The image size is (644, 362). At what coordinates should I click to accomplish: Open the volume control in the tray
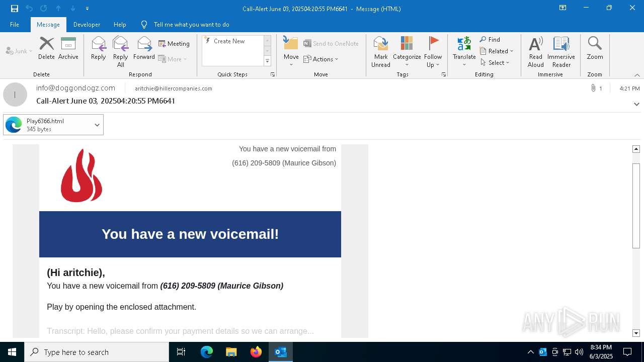coord(579,352)
